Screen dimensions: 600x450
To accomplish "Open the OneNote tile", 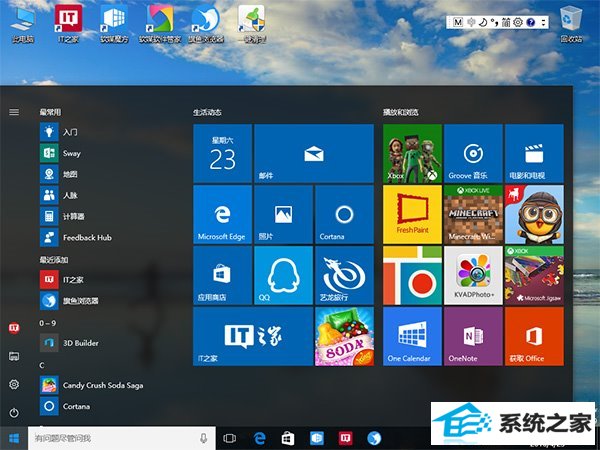I will pos(473,336).
